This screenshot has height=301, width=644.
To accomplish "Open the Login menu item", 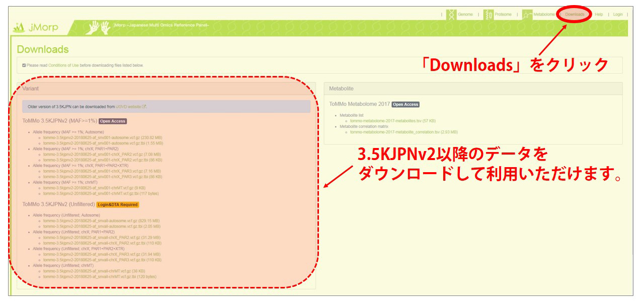I will click(618, 15).
